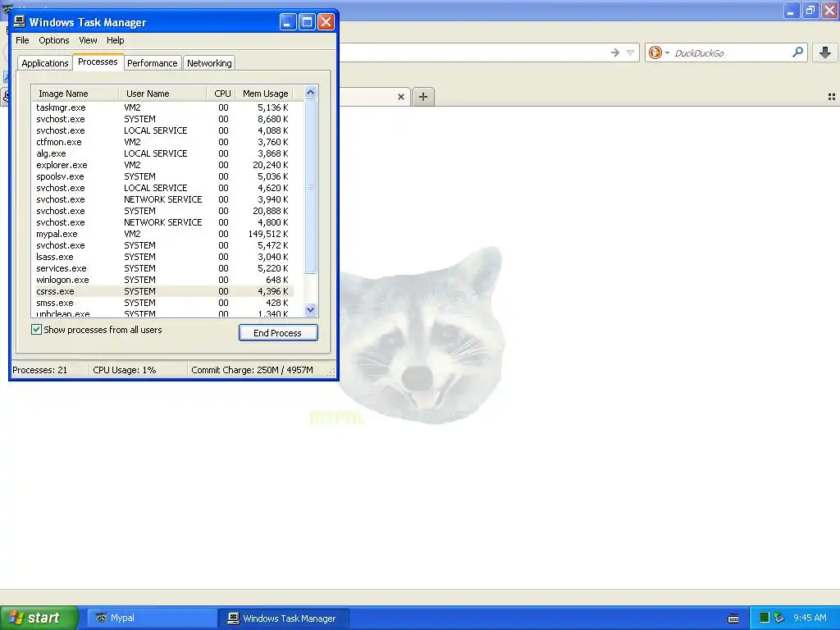Switch to Mypal in the taskbar

(151, 618)
